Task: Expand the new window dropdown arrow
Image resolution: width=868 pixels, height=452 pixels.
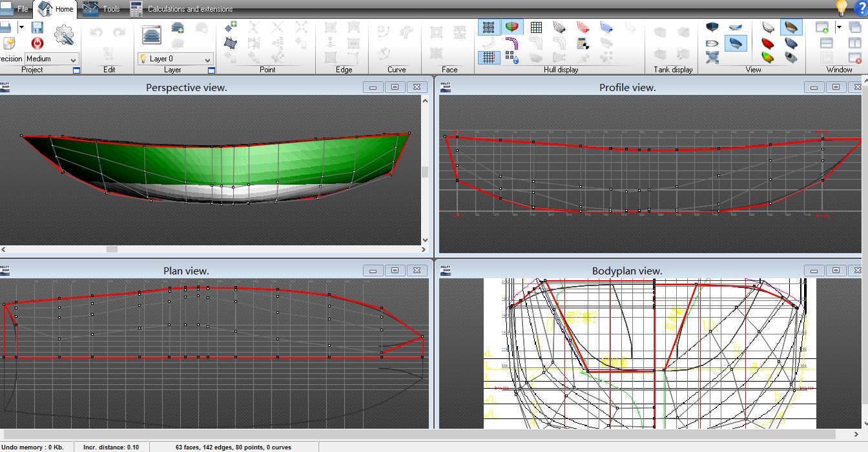Action: click(839, 27)
